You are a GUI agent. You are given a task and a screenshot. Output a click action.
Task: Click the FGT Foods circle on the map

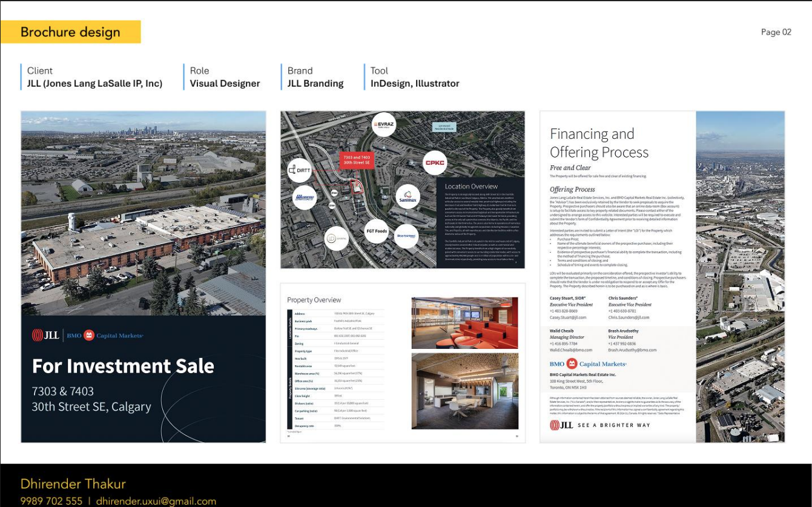tap(377, 231)
